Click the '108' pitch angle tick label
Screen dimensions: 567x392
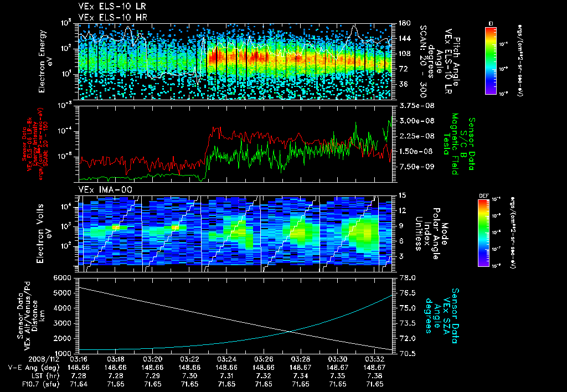coord(404,54)
